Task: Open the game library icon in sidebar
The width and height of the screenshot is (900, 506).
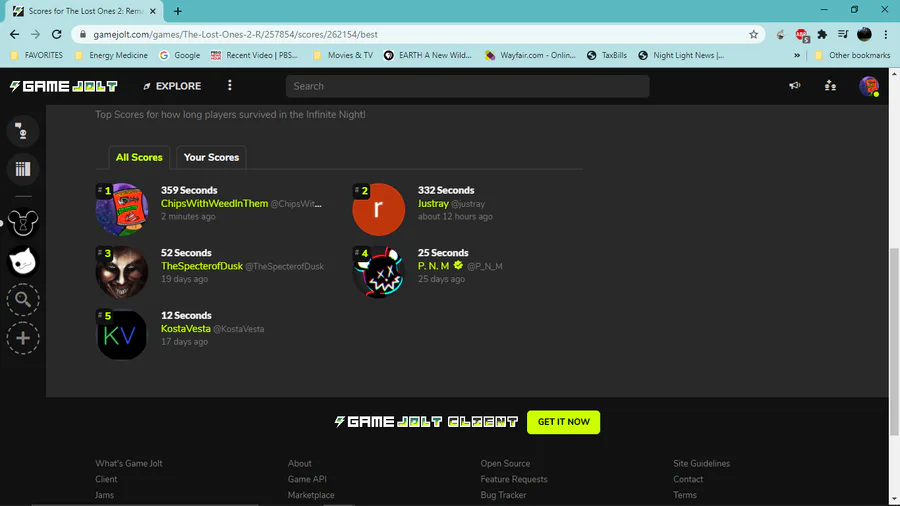Action: (x=23, y=169)
